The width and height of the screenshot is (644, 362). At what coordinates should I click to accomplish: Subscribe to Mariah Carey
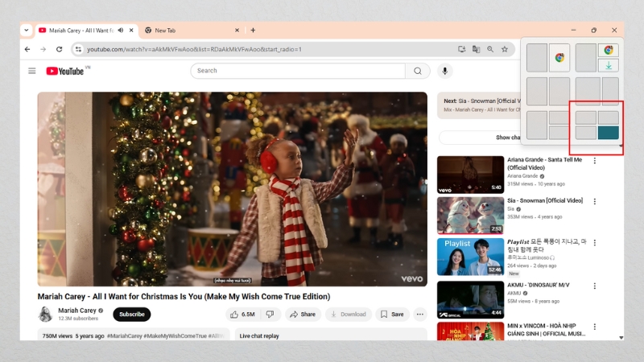(132, 314)
